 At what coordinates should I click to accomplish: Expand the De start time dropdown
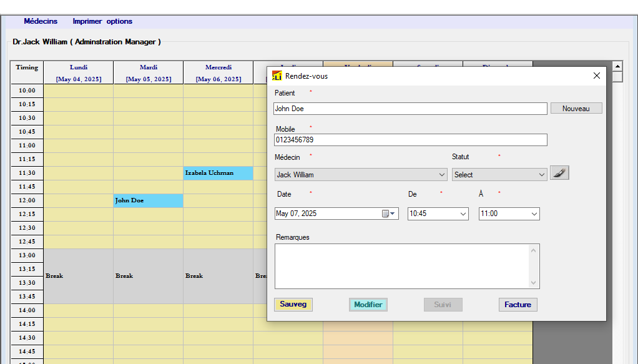click(463, 214)
